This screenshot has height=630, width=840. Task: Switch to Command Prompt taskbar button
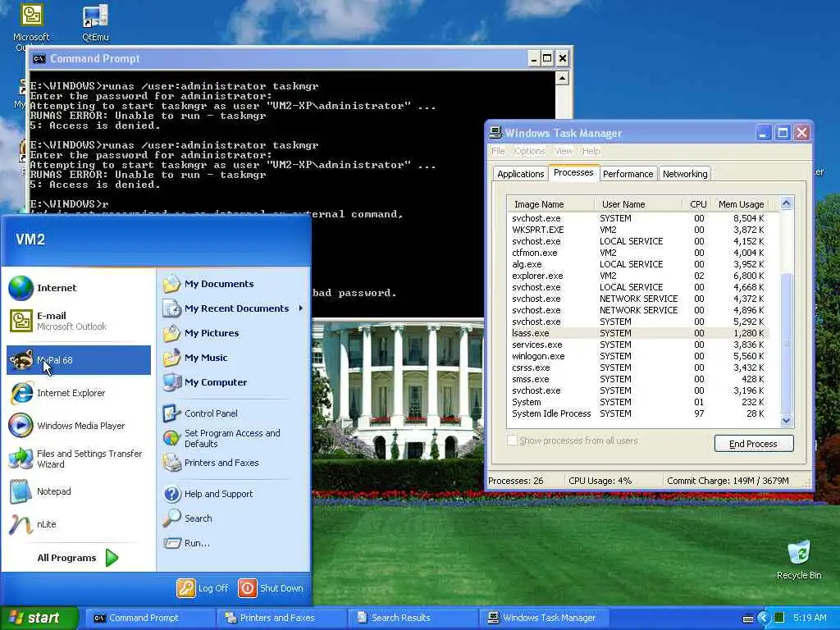(x=151, y=618)
